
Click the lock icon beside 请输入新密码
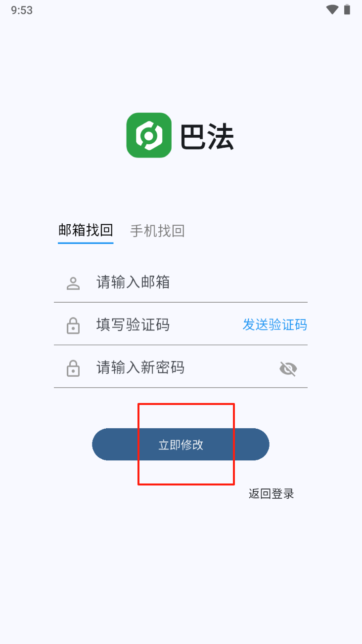click(x=73, y=368)
